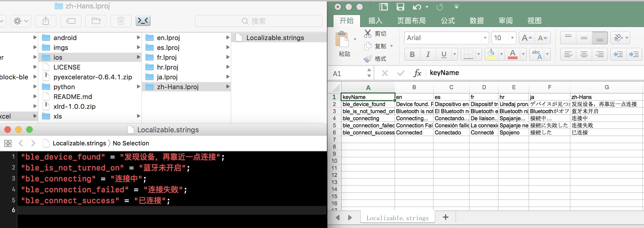The width and height of the screenshot is (644, 228).
Task: Open the Copy options dropdown arrow
Action: coord(391,46)
